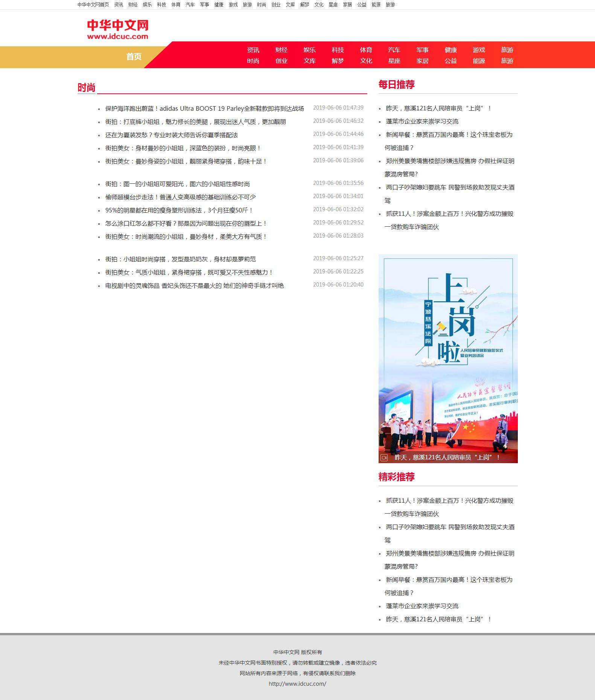Click the video icon on the image caption
Viewport: 595px width, 700px height.
(384, 458)
